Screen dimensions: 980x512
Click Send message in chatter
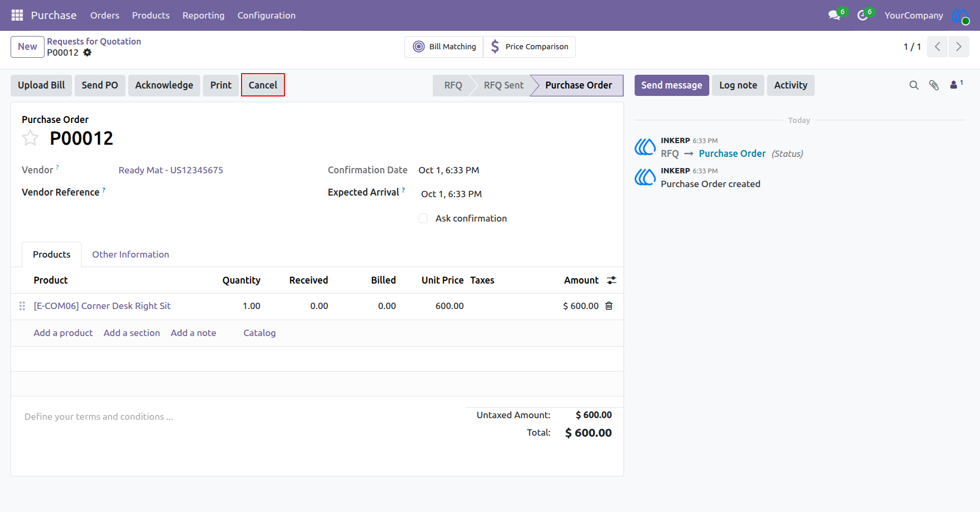[672, 85]
